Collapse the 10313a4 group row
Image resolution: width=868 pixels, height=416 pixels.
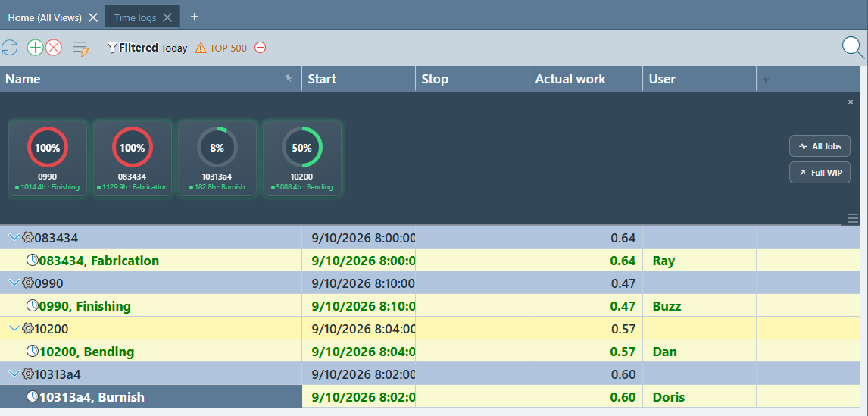point(14,374)
